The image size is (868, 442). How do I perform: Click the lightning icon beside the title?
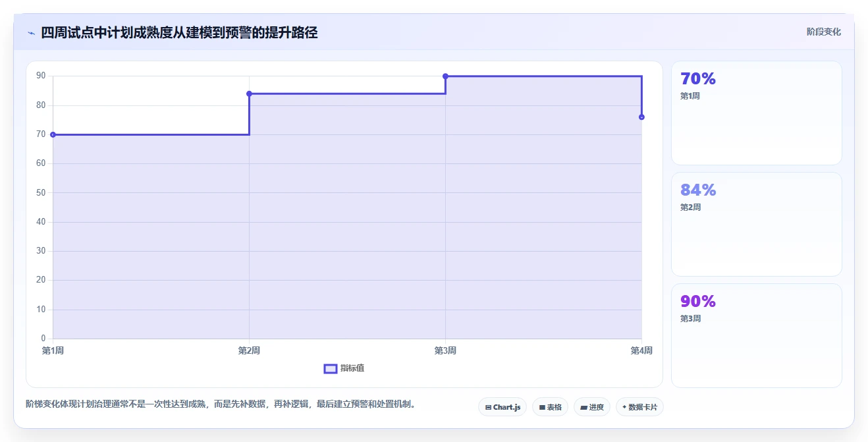coord(32,33)
